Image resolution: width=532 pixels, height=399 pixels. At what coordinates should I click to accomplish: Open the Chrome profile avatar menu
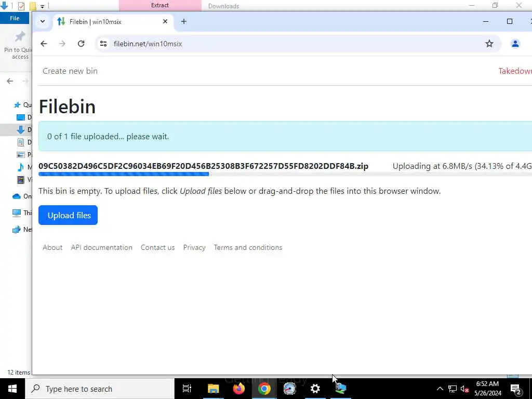click(x=515, y=44)
